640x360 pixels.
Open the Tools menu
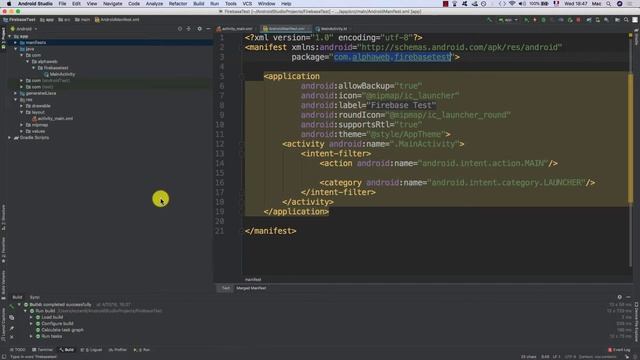[x=231, y=4]
